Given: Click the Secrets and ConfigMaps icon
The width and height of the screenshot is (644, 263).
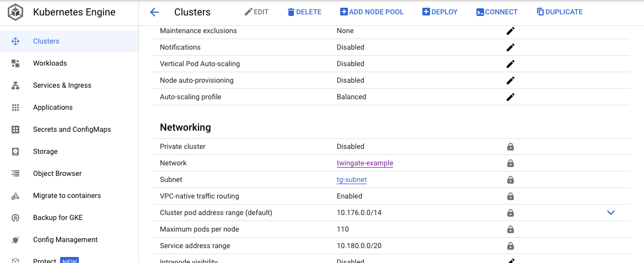Looking at the screenshot, I should tap(15, 130).
